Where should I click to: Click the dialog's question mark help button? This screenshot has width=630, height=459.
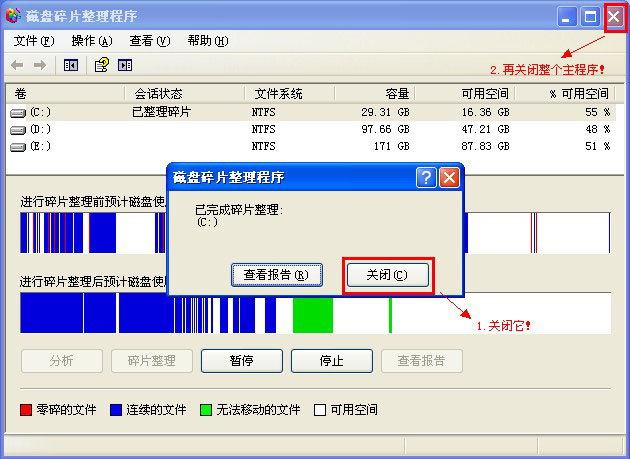(x=426, y=177)
